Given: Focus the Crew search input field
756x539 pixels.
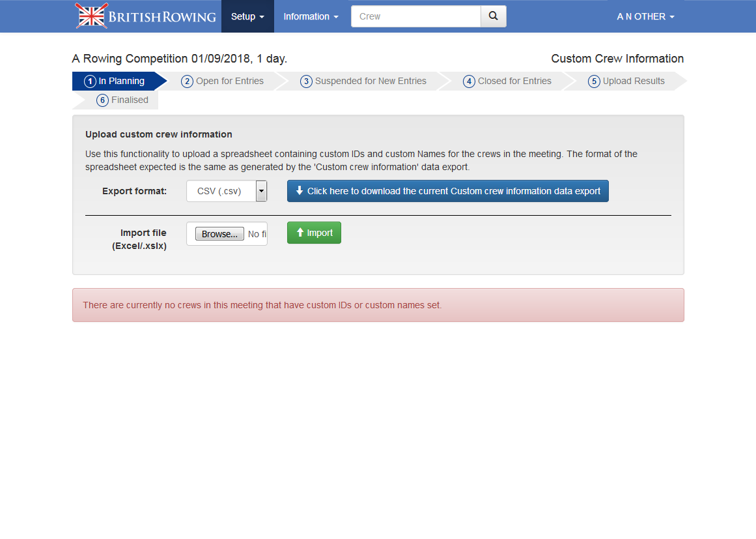Looking at the screenshot, I should click(415, 16).
